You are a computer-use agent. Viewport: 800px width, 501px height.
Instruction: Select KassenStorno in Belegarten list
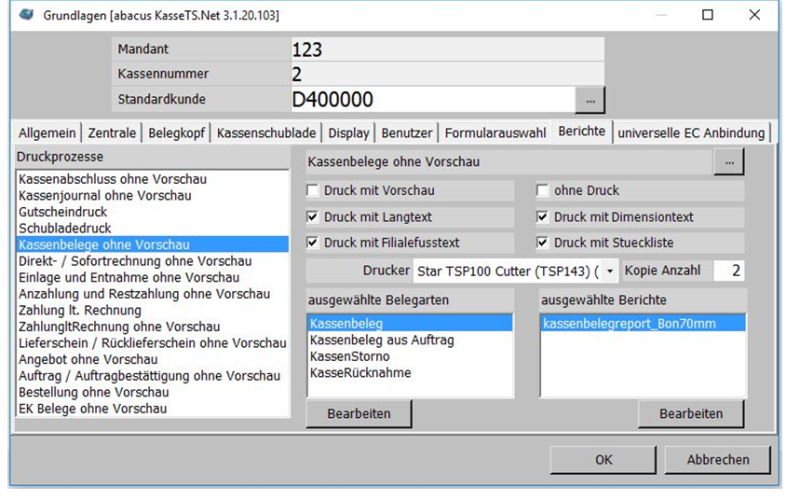pyautogui.click(x=346, y=356)
